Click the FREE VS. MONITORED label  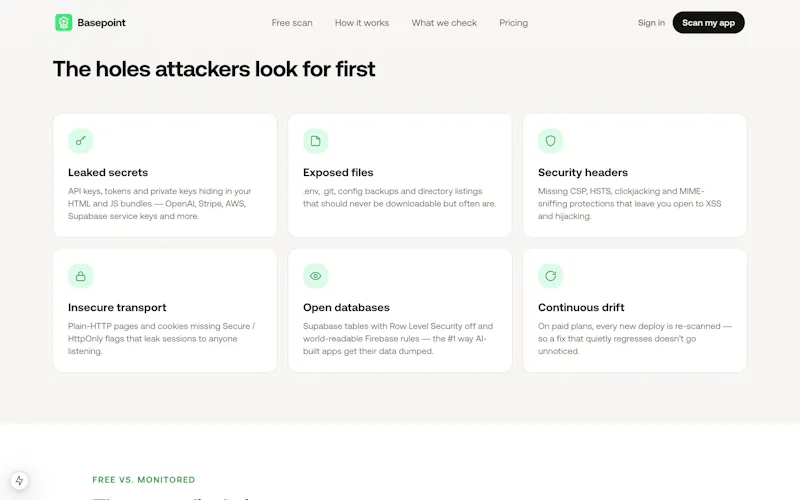click(x=143, y=480)
